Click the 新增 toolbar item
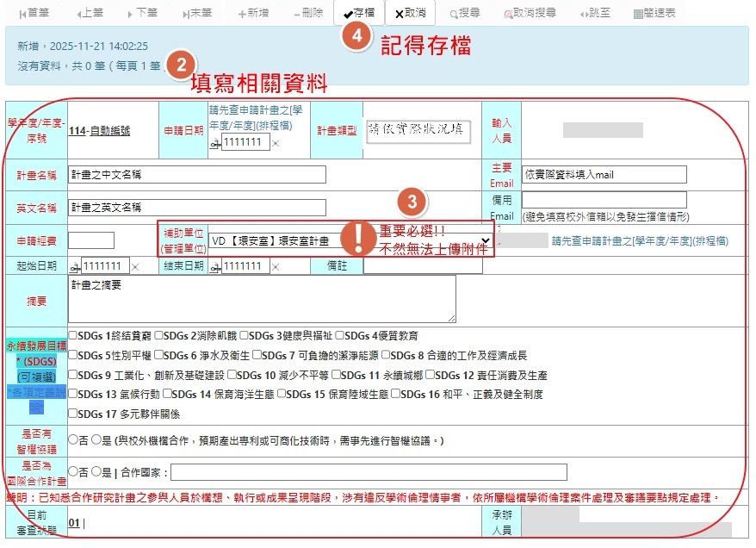 coord(252,14)
